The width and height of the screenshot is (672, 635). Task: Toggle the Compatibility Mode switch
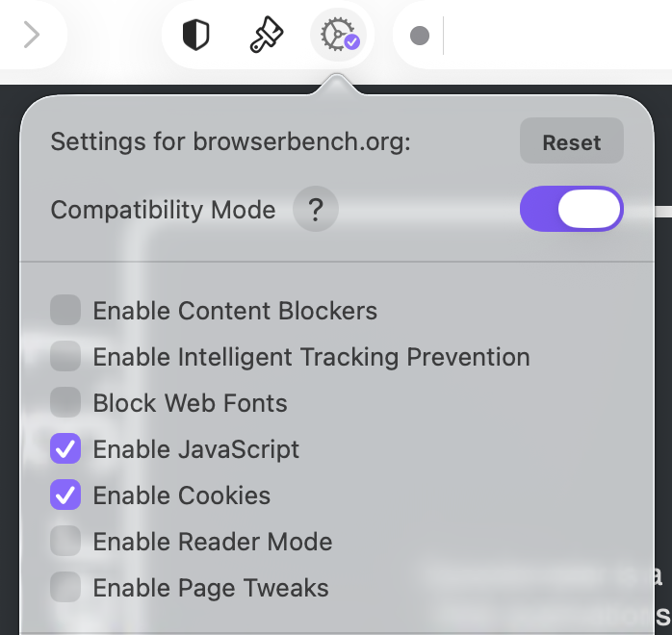(572, 209)
